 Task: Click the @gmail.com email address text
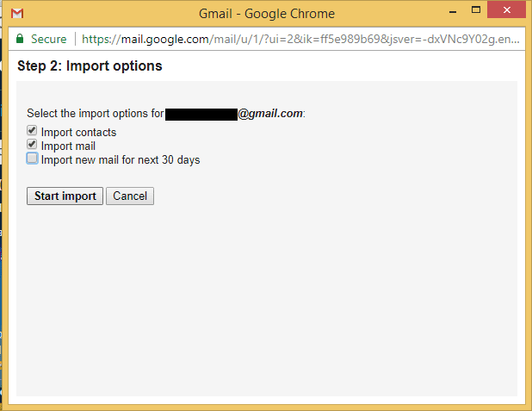click(x=270, y=114)
